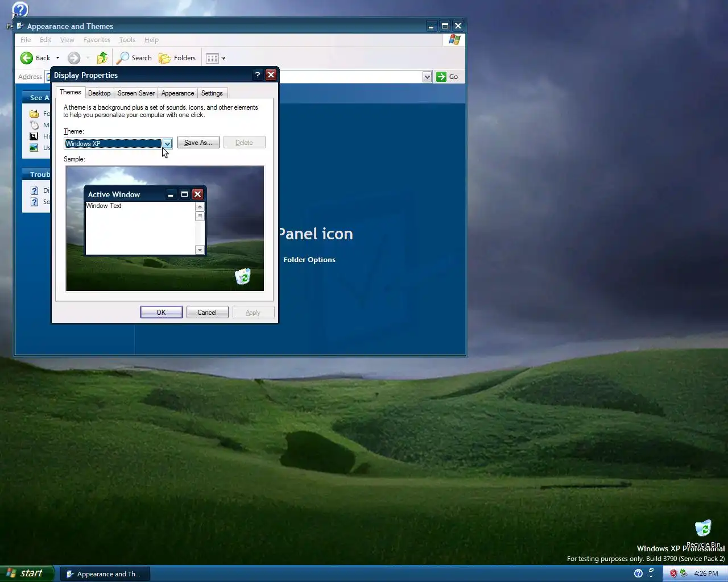Click the Help icon in taskbar
The width and height of the screenshot is (728, 582).
click(638, 573)
